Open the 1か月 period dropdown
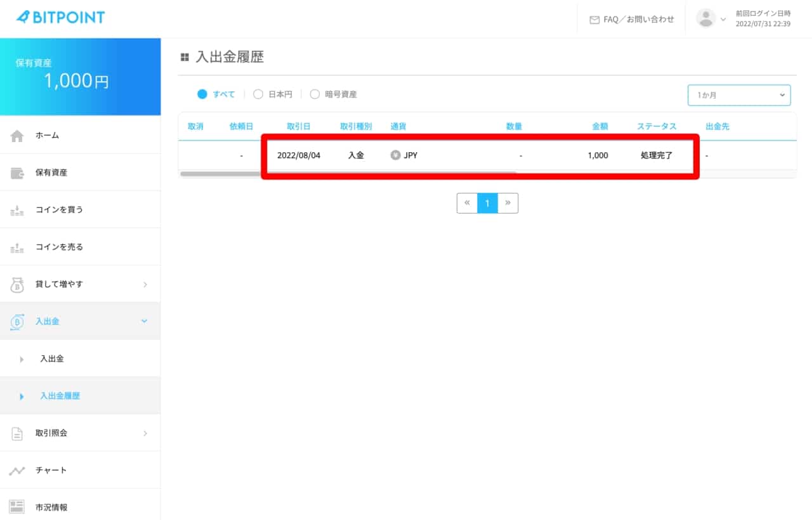 coord(739,95)
